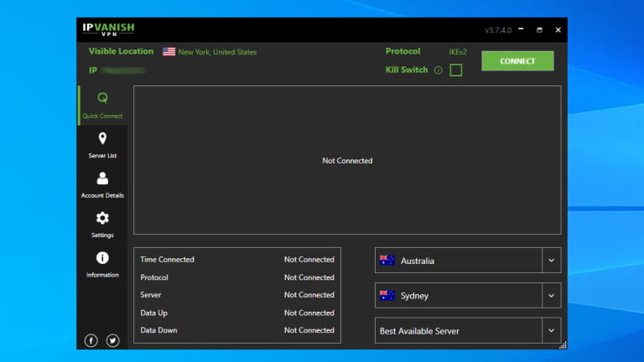The image size is (644, 362).
Task: Enable the Kill Switch checkbox
Action: [456, 70]
